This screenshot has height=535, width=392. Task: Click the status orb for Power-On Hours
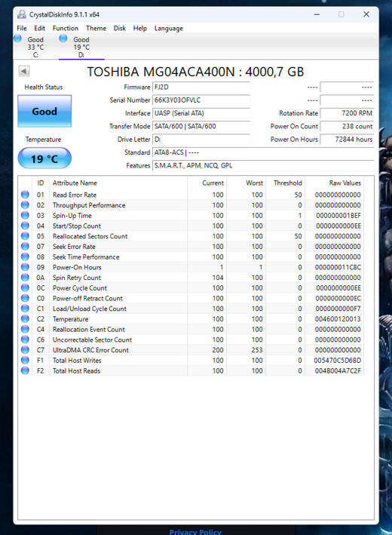[x=25, y=267]
